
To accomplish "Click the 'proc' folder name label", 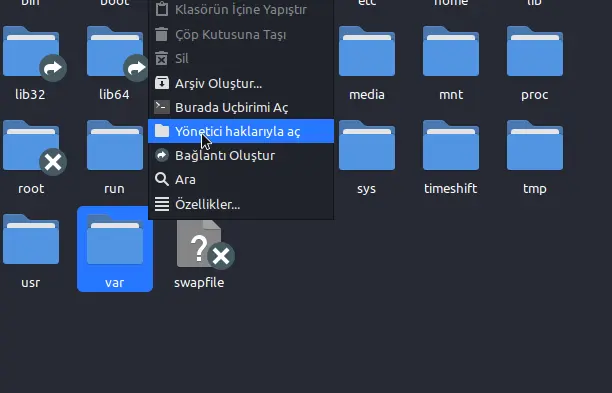I will 535,95.
